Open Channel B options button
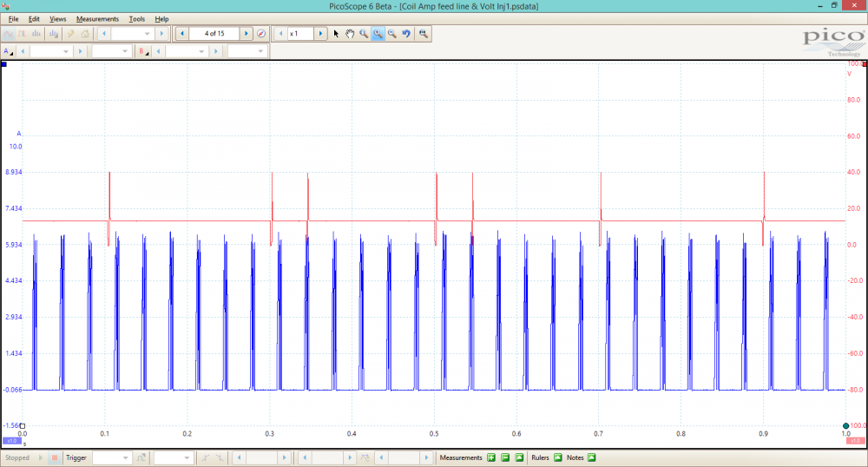 pos(143,51)
